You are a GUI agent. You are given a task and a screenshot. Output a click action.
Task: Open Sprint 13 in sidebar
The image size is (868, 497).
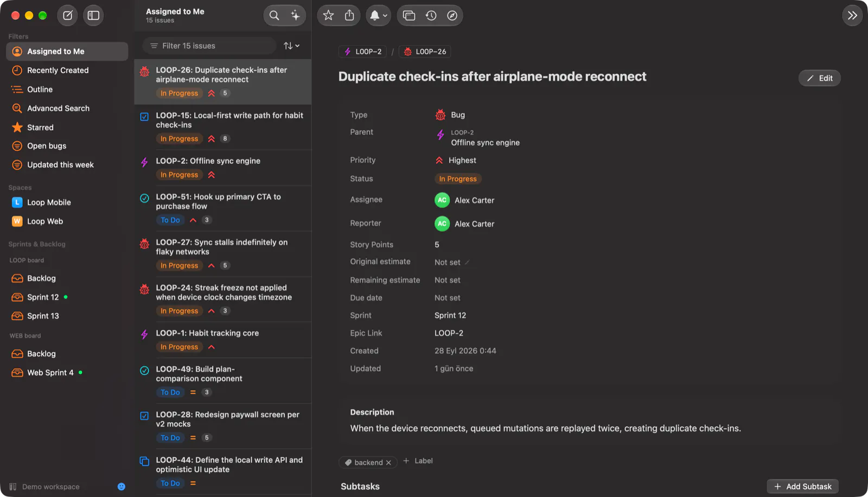(67, 316)
